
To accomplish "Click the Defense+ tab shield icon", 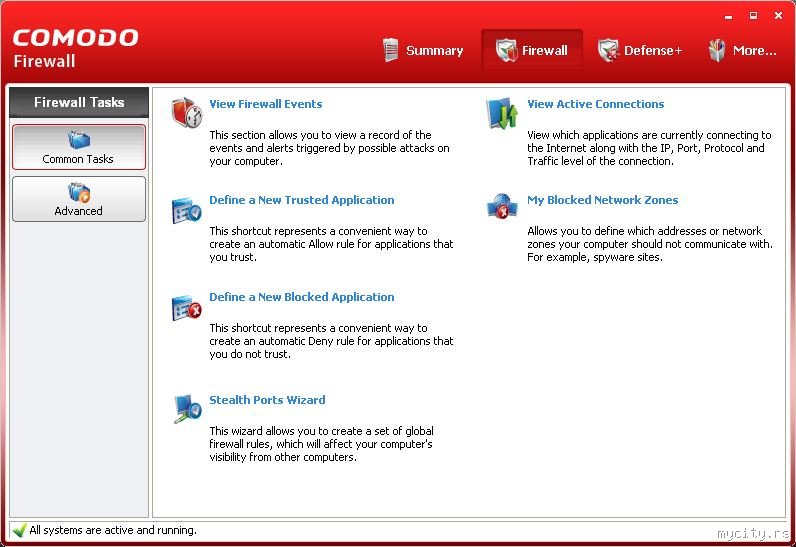I will 608,50.
